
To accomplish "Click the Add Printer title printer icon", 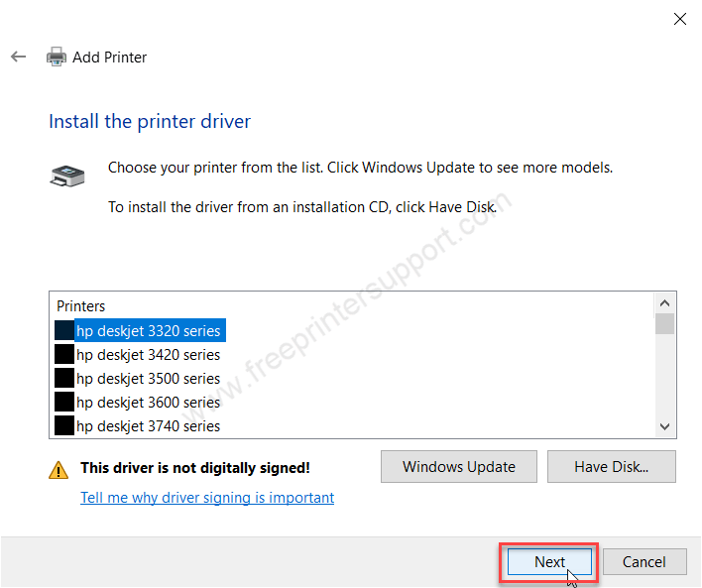I will pyautogui.click(x=57, y=57).
